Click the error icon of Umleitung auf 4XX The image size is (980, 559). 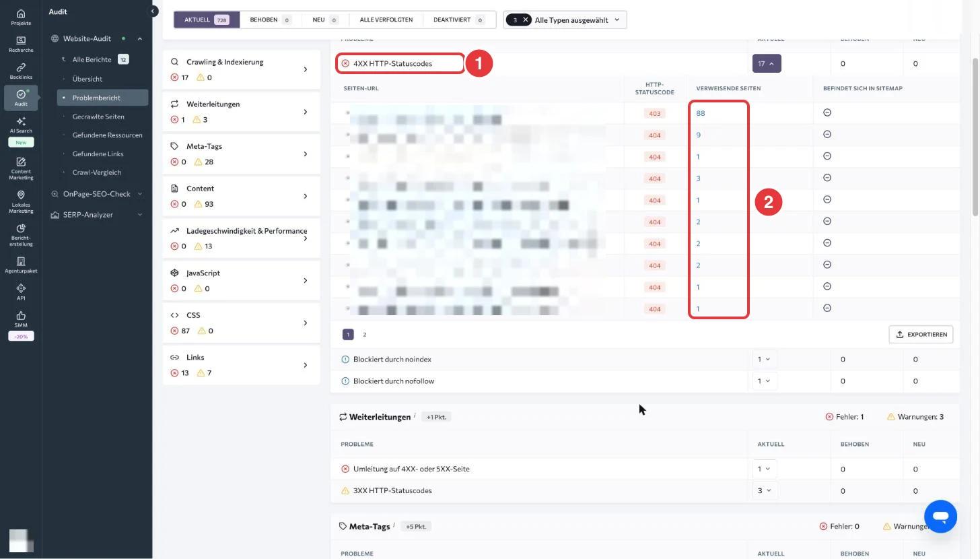click(x=345, y=469)
